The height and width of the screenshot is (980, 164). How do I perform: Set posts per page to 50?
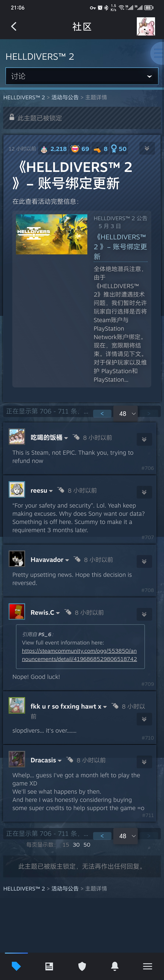click(x=87, y=845)
